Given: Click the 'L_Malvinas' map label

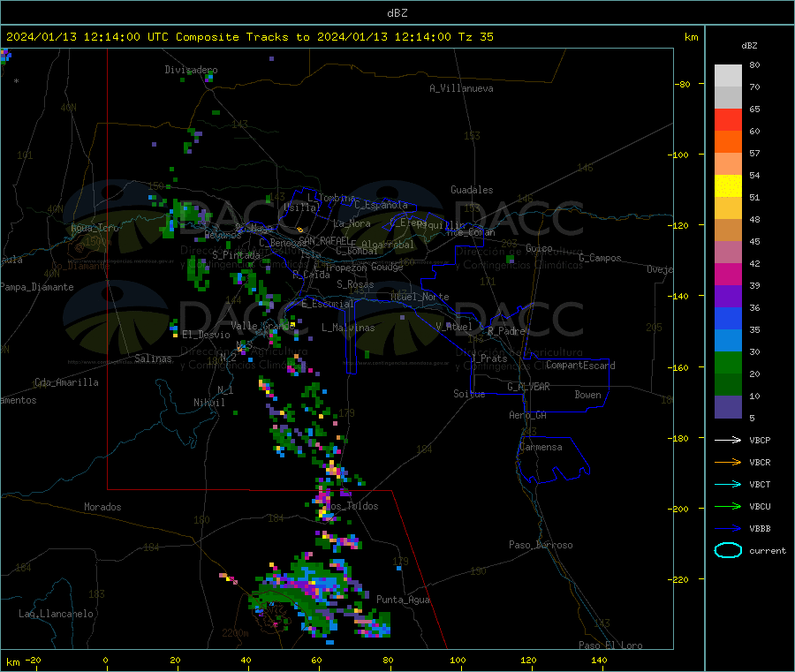Looking at the screenshot, I should [x=348, y=328].
